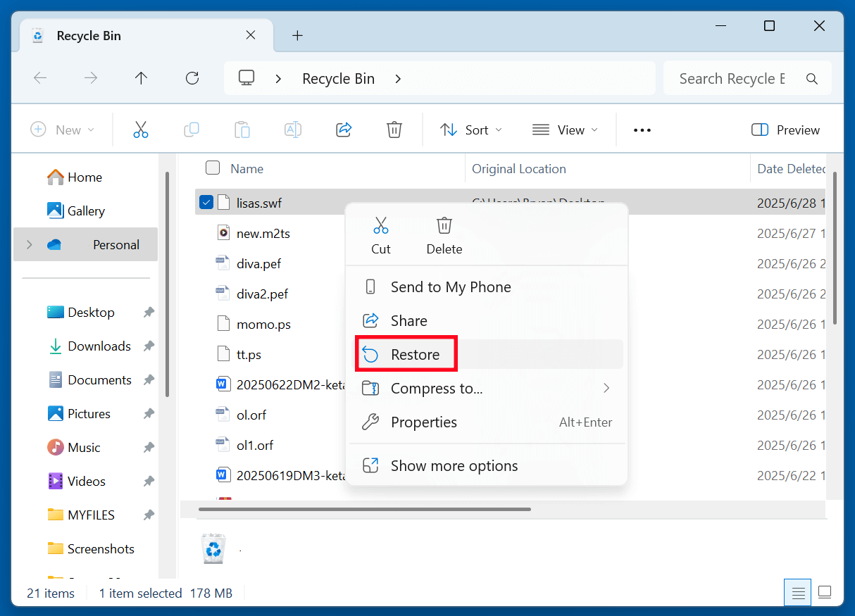Click inside the Search Recycle Bin field
855x616 pixels.
(x=732, y=78)
